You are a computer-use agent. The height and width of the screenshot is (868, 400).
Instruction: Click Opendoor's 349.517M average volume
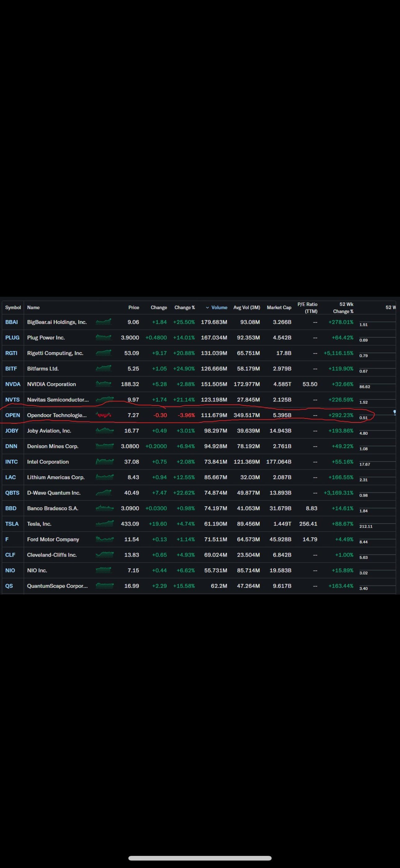(247, 415)
